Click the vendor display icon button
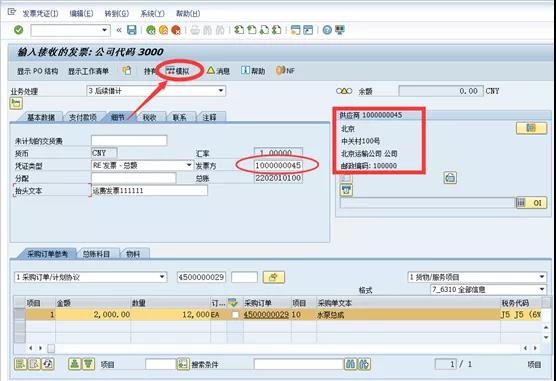The width and height of the screenshot is (556, 381). pyautogui.click(x=531, y=128)
